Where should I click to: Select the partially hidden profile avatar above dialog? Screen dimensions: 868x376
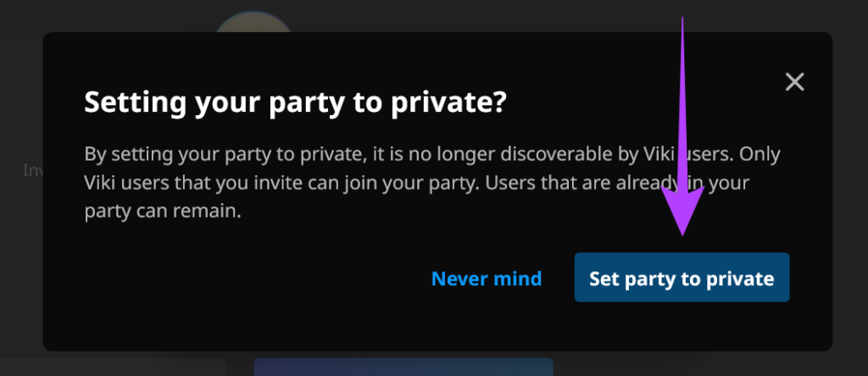pos(253,22)
